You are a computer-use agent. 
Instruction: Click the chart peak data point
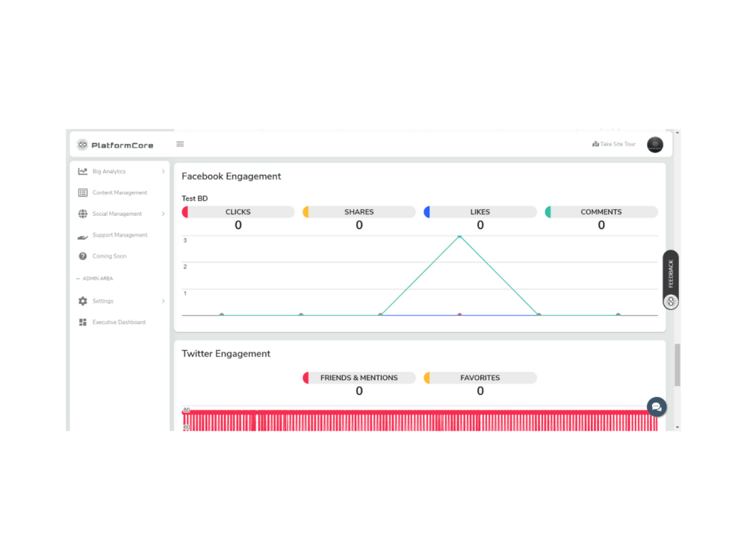coord(459,236)
